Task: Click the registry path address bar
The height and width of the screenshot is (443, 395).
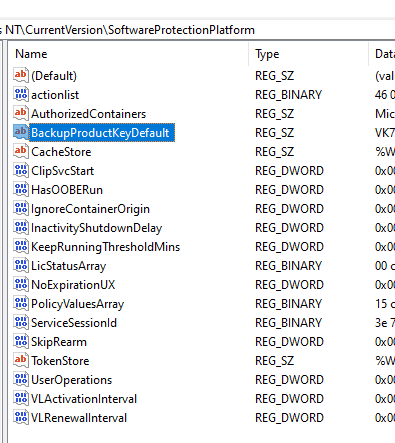Action: 197,30
